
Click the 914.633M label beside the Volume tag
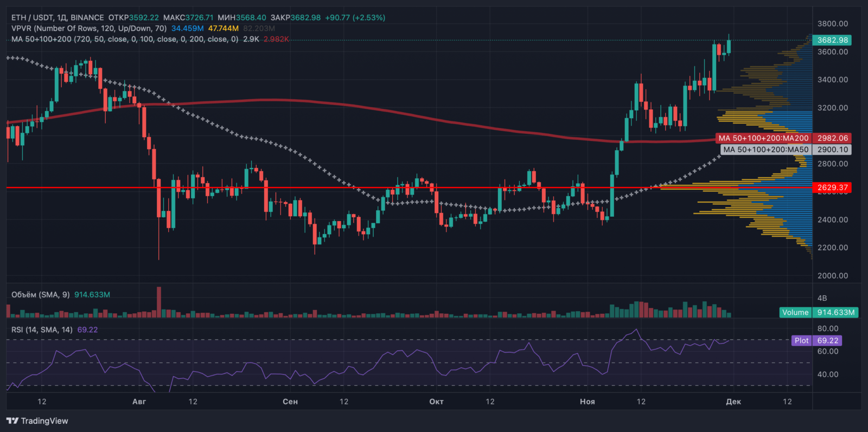[836, 312]
